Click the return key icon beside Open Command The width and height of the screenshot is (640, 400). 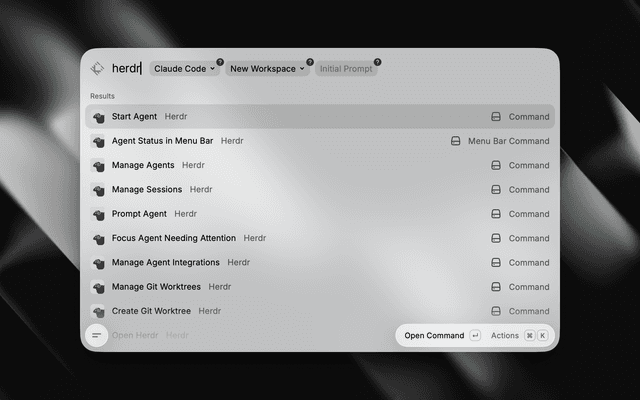[475, 336]
